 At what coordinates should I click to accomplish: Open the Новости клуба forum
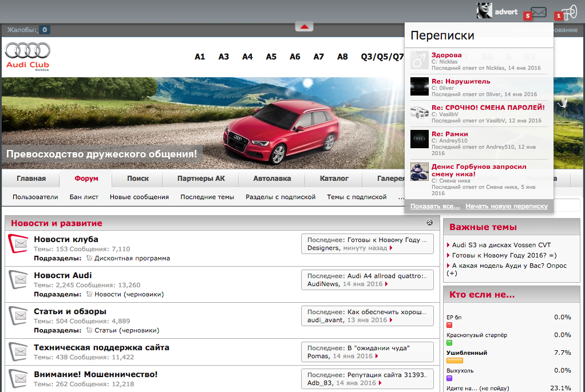66,239
